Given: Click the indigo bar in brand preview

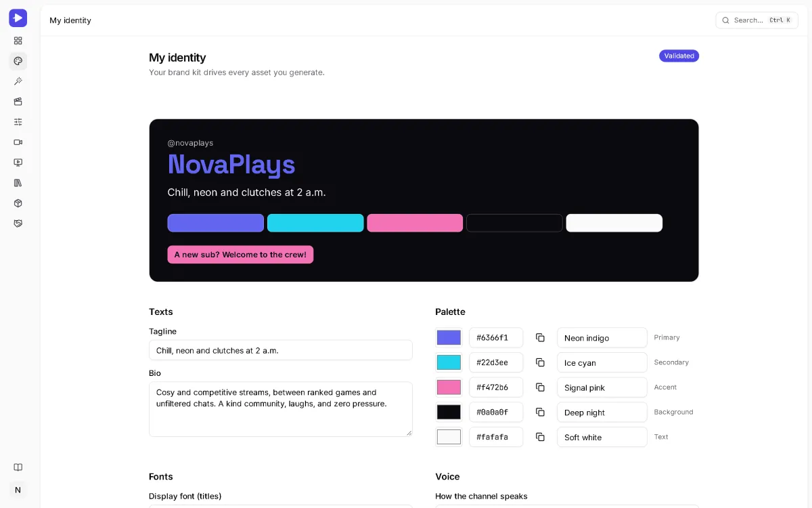Looking at the screenshot, I should click(x=216, y=223).
